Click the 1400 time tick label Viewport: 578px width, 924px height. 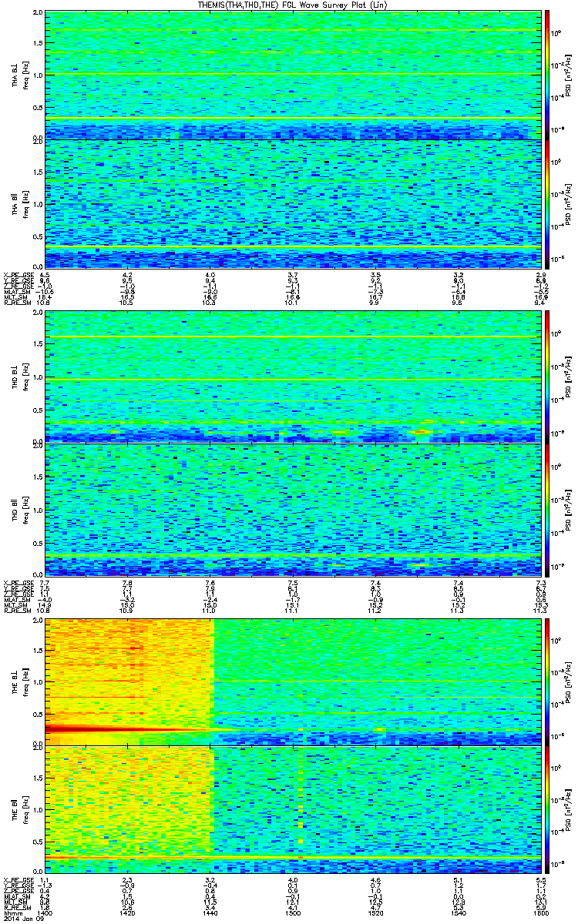point(45,912)
